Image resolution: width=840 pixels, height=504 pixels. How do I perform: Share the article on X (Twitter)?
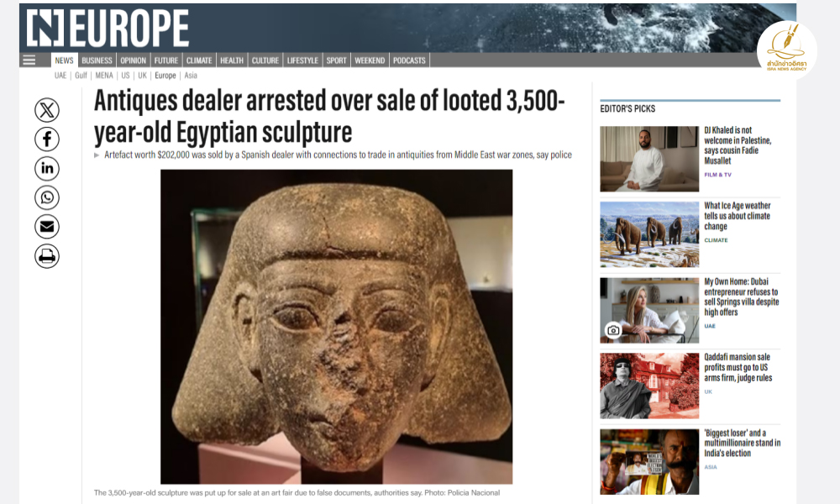pyautogui.click(x=47, y=110)
